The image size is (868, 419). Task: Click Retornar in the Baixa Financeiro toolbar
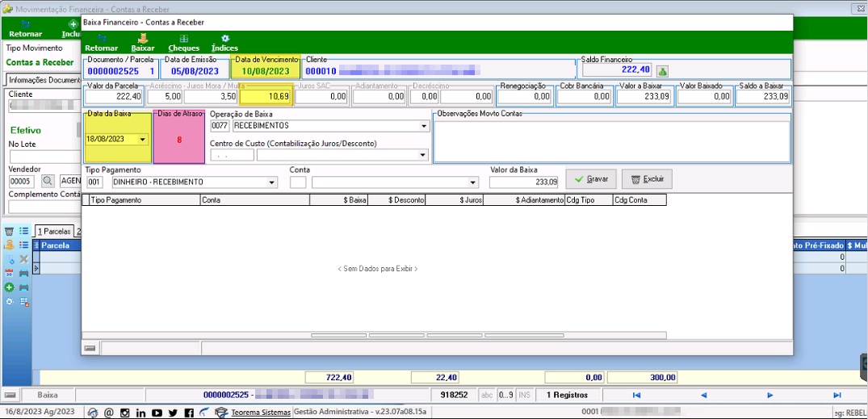click(x=101, y=43)
